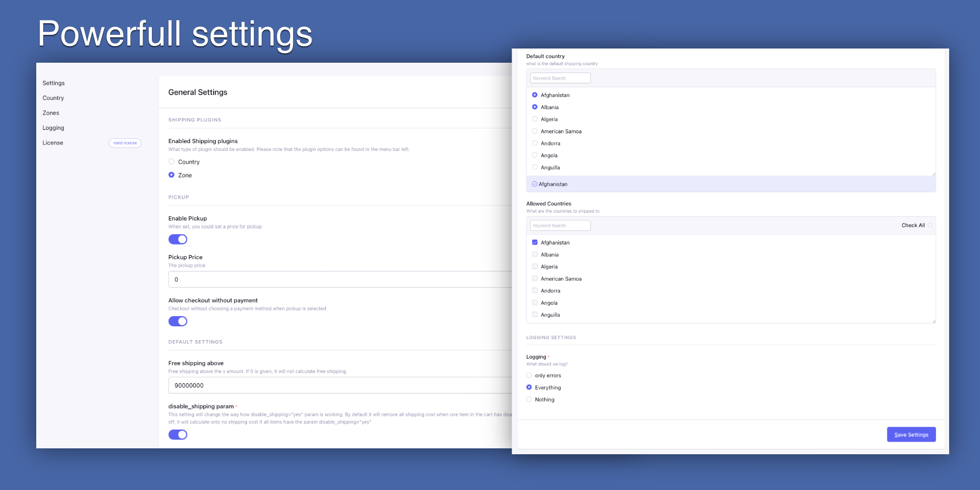This screenshot has height=490, width=980.
Task: Select Angola as default country radio
Action: click(535, 155)
